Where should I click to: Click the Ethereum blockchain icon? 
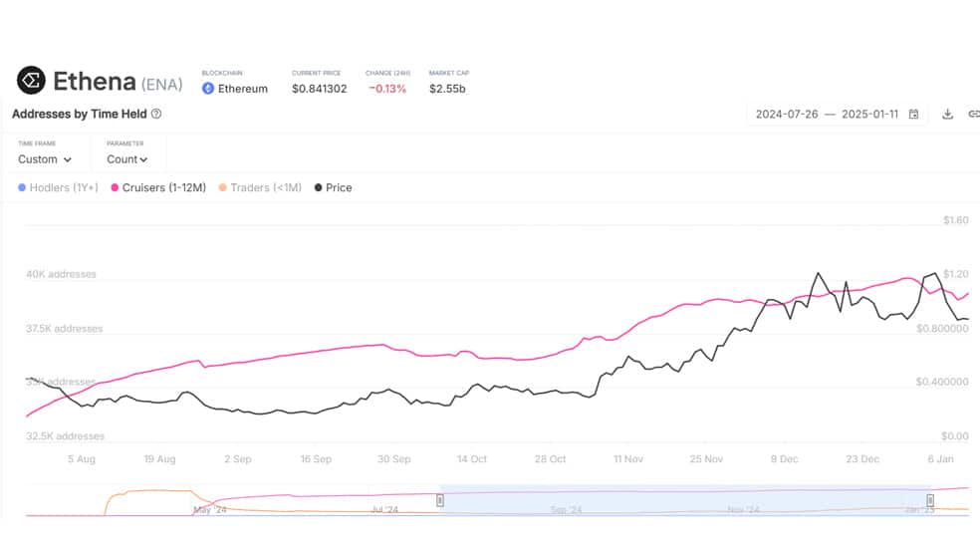(208, 89)
